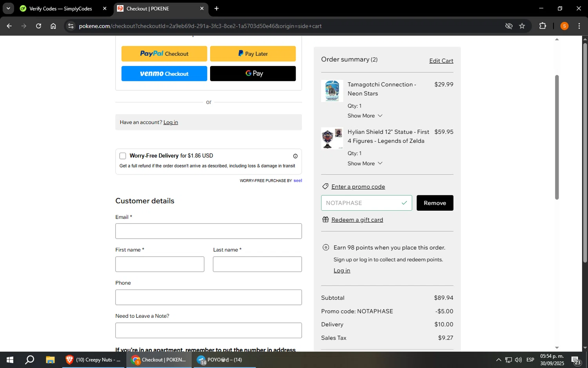This screenshot has height=368, width=588.
Task: Click the gift card icon
Action: click(325, 219)
